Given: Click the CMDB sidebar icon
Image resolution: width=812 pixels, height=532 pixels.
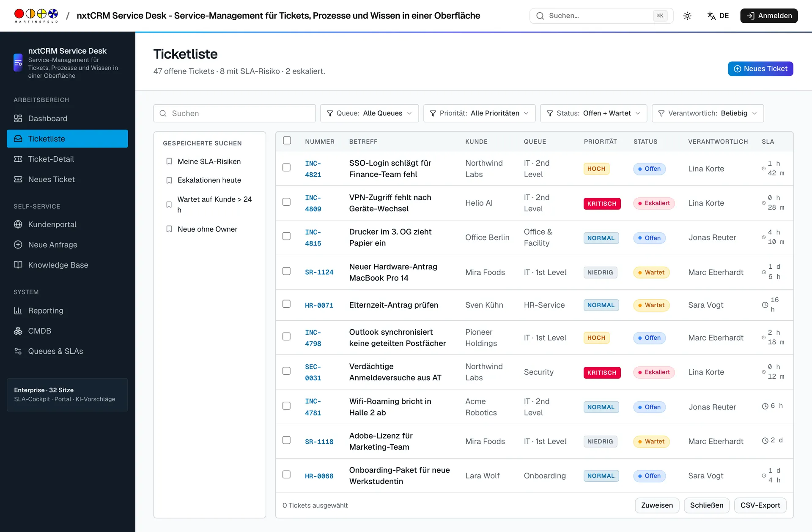Looking at the screenshot, I should (18, 331).
